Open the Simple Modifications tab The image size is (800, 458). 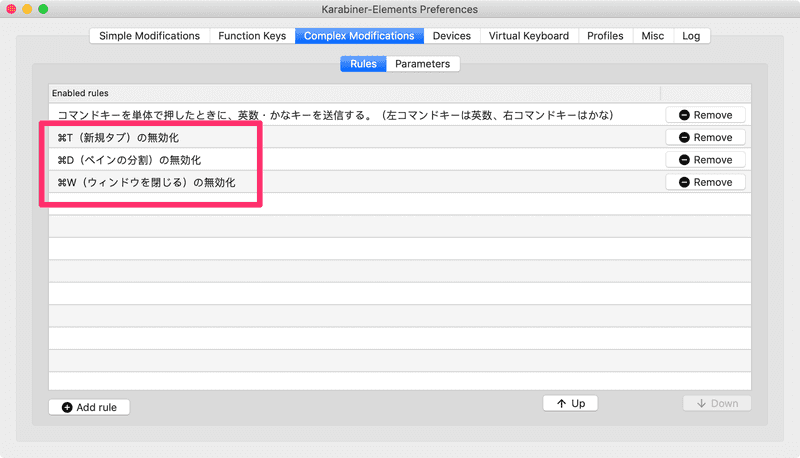pos(149,36)
